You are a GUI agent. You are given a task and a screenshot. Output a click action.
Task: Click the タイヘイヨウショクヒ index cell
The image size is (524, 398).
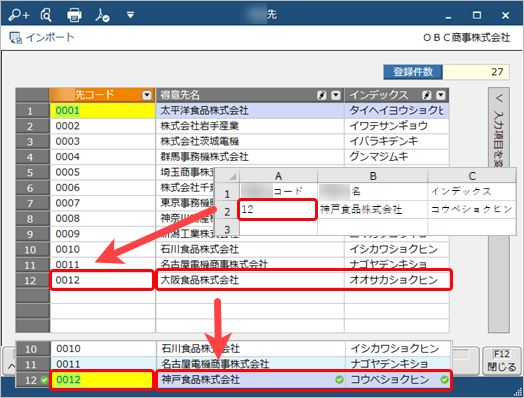pos(397,111)
